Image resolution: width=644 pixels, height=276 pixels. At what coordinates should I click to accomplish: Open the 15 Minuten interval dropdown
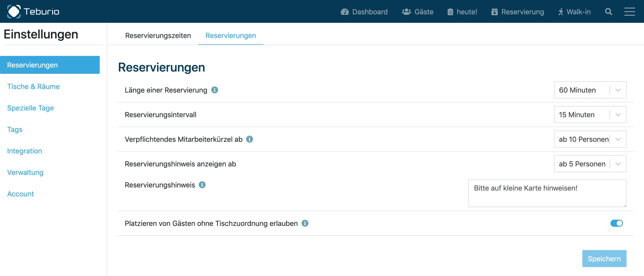point(590,115)
